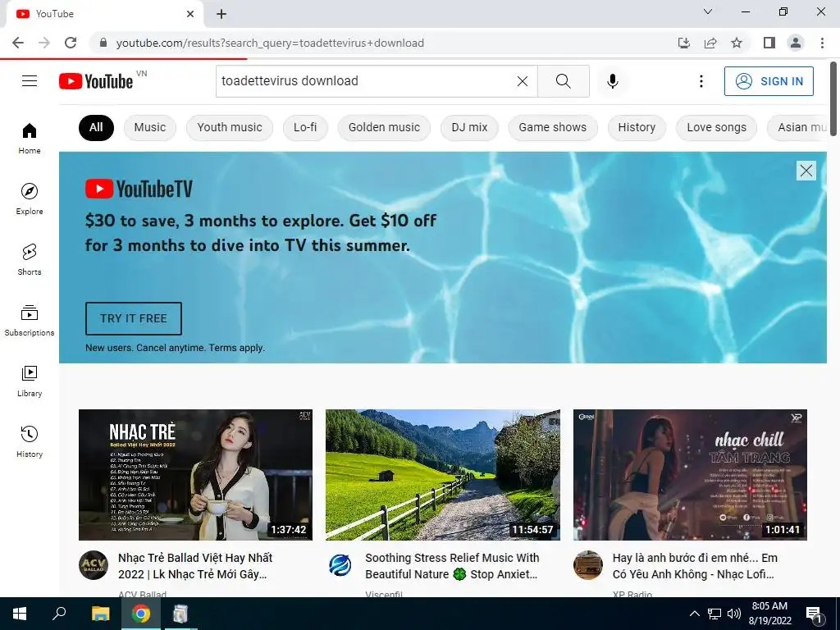Open the Chrome profile avatar
The width and height of the screenshot is (840, 630).
[x=796, y=43]
